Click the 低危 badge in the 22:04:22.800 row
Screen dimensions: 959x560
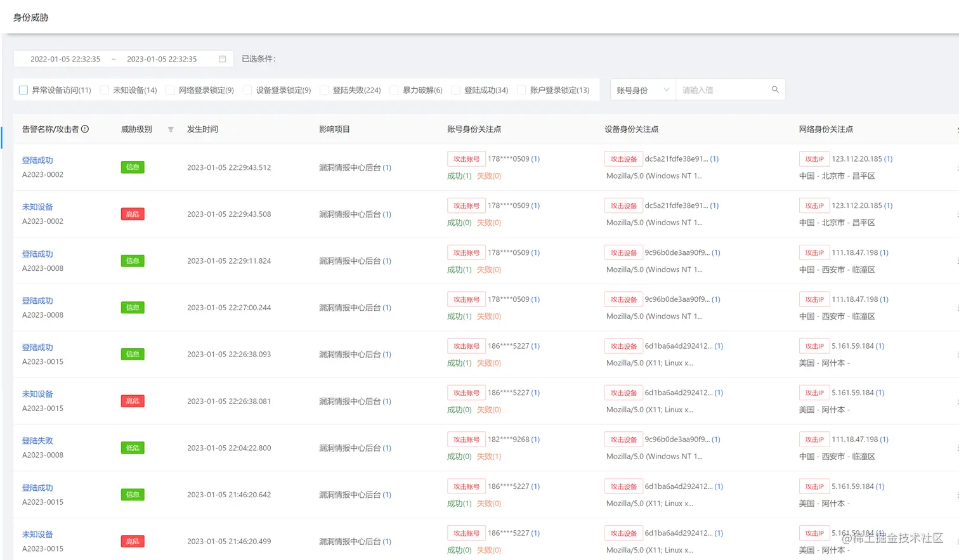pos(133,448)
